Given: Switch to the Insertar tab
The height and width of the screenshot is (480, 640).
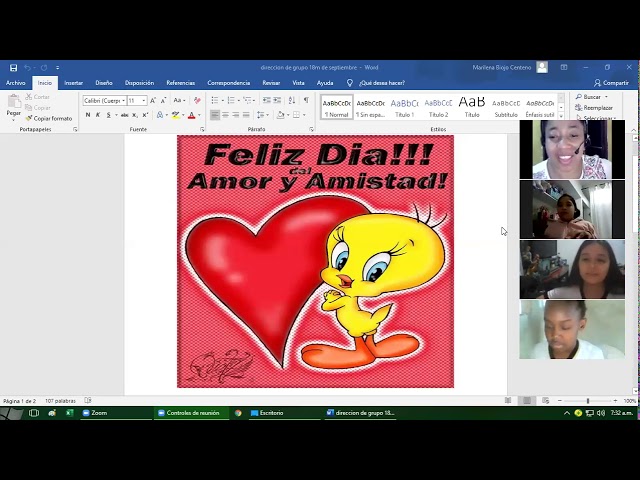Looking at the screenshot, I should click(x=73, y=83).
